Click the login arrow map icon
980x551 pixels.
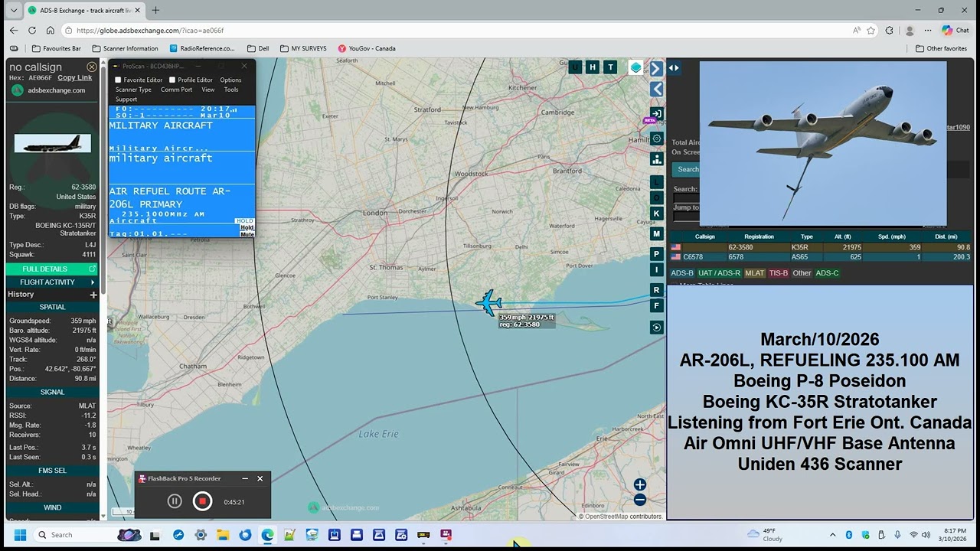pos(656,113)
